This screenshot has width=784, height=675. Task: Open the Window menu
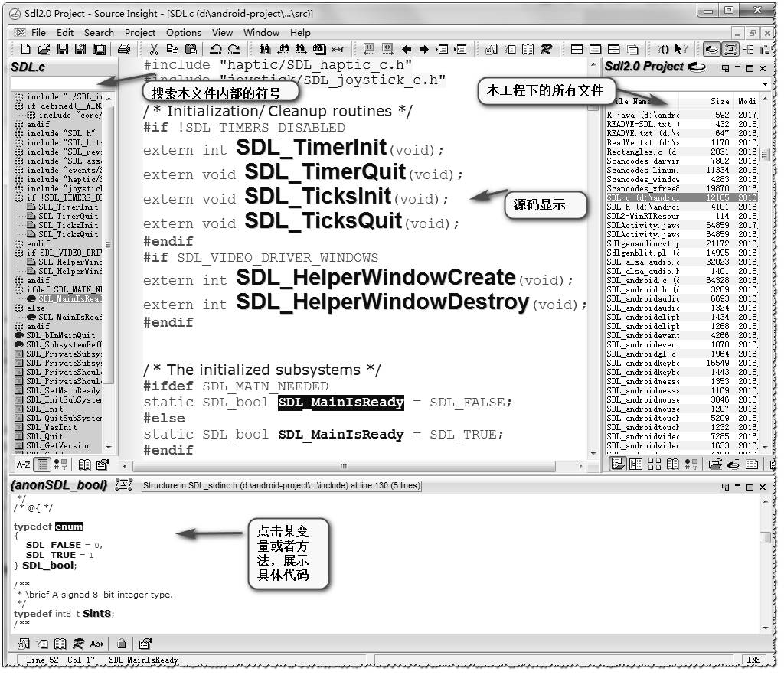[262, 32]
